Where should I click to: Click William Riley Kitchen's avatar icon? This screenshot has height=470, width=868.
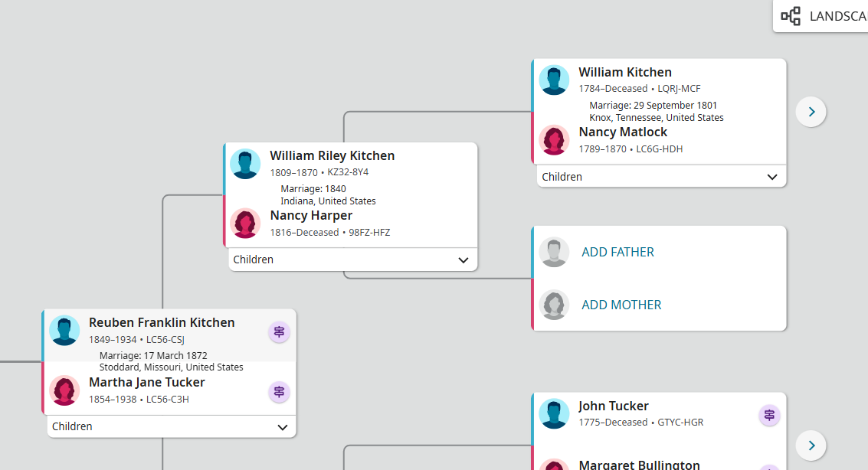pyautogui.click(x=245, y=164)
